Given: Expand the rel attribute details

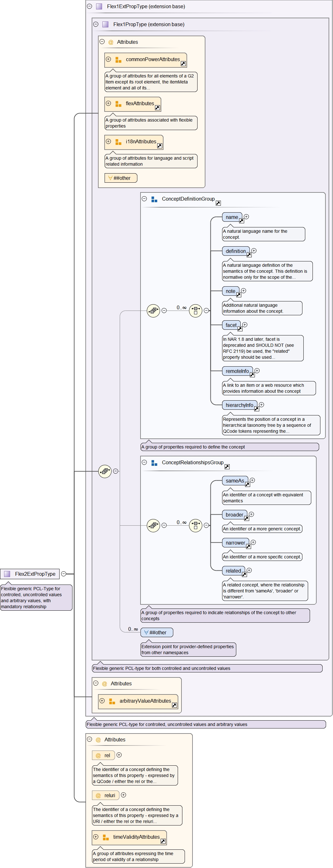Looking at the screenshot, I should [x=119, y=755].
